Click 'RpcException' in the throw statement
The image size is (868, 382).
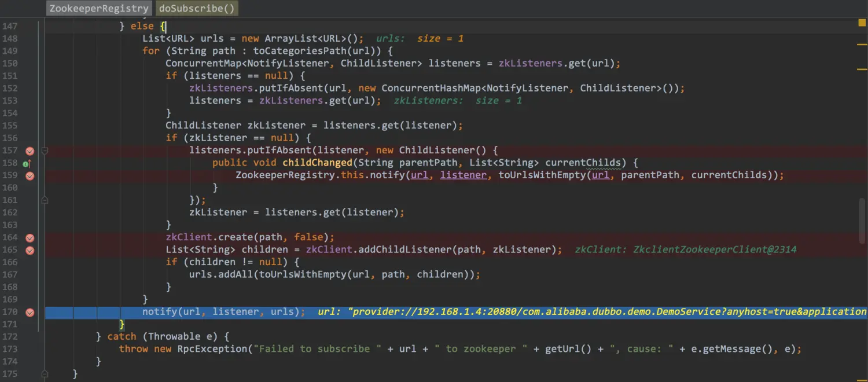coord(212,349)
